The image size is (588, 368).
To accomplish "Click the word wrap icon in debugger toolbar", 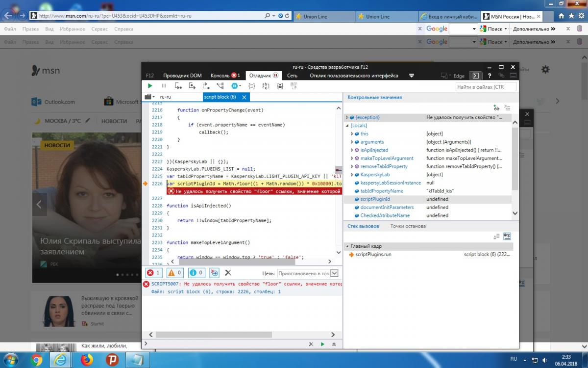I will coord(266,86).
